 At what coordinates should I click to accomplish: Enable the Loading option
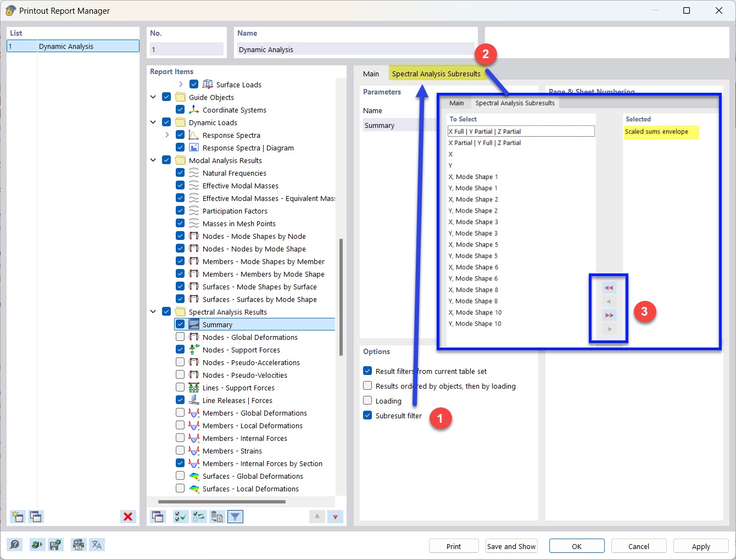[367, 400]
